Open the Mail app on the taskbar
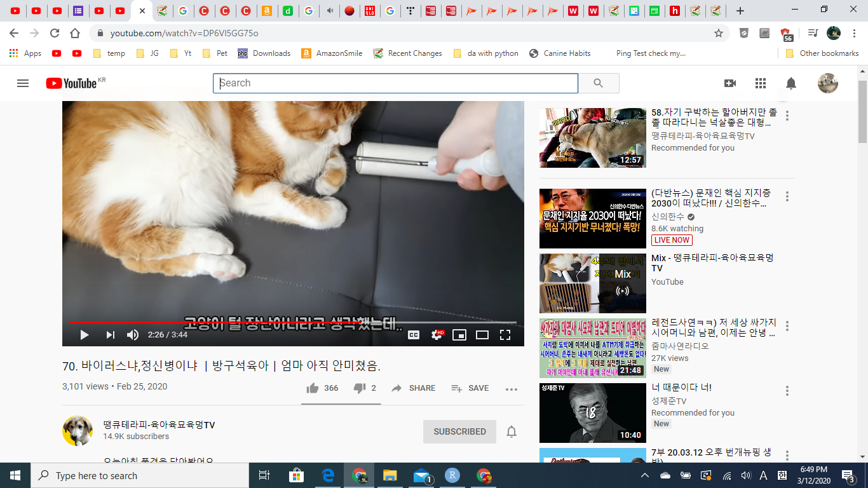Image resolution: width=868 pixels, height=488 pixels. click(422, 475)
